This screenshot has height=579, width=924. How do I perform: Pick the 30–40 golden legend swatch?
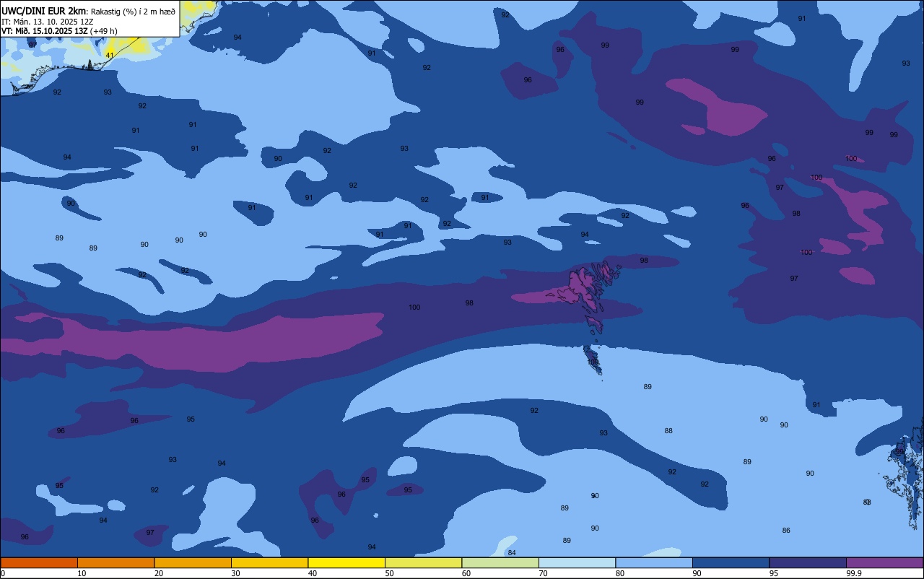point(269,562)
